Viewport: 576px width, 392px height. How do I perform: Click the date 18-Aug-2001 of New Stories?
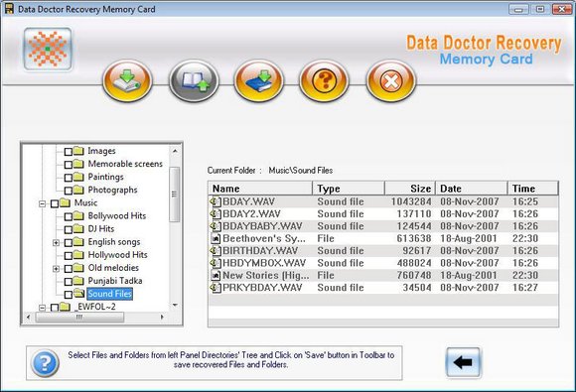pyautogui.click(x=469, y=275)
